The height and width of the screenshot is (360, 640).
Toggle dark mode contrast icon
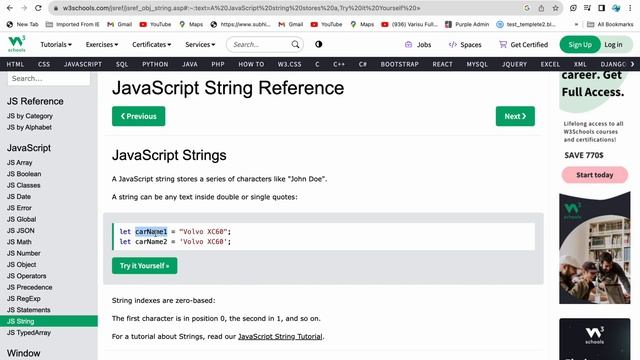[319, 44]
